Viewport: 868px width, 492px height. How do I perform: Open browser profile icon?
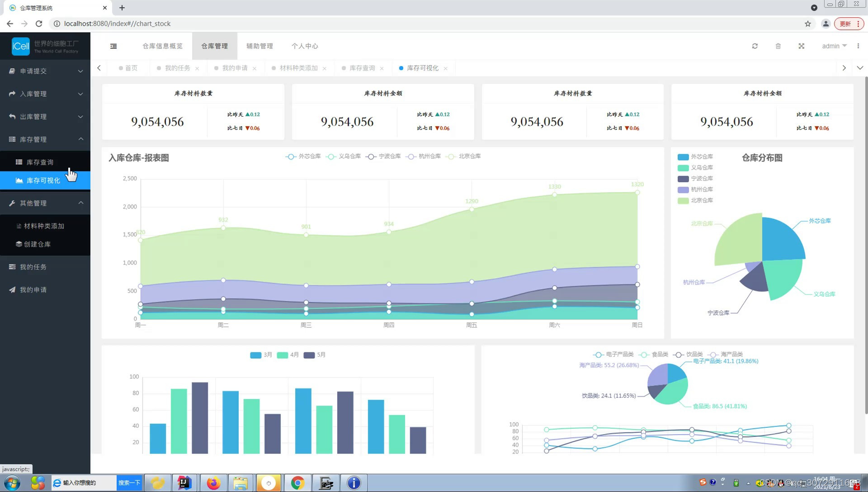tap(826, 24)
